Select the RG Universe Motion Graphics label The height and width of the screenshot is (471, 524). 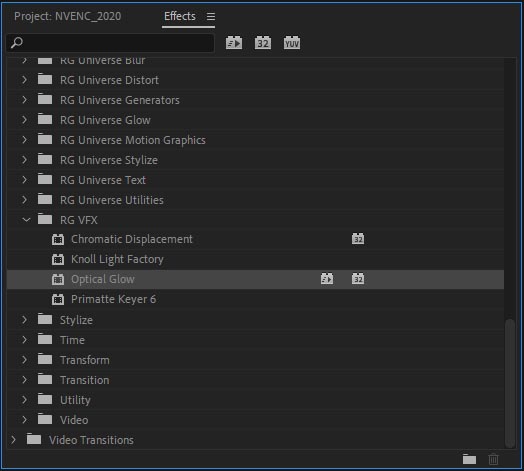point(133,140)
